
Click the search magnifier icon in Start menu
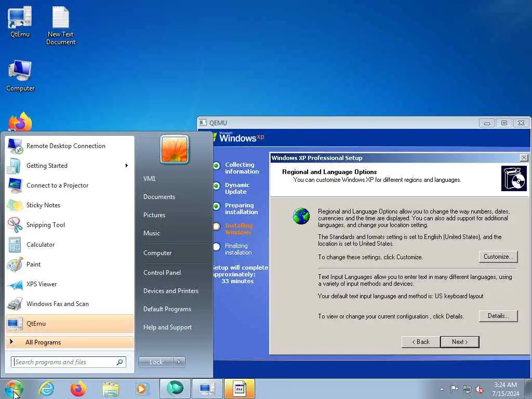[x=120, y=362]
